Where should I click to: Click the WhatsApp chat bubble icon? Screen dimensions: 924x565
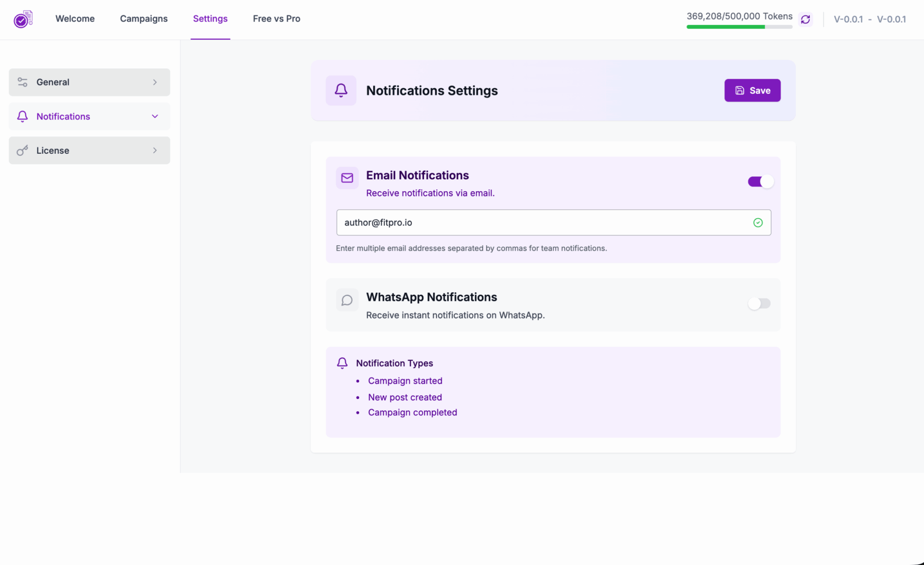coord(347,300)
